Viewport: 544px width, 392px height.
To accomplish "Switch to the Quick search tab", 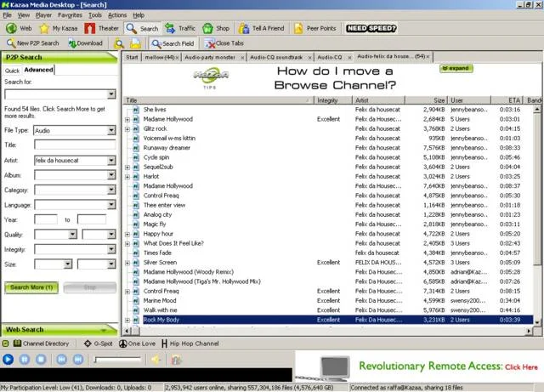I will (12, 71).
